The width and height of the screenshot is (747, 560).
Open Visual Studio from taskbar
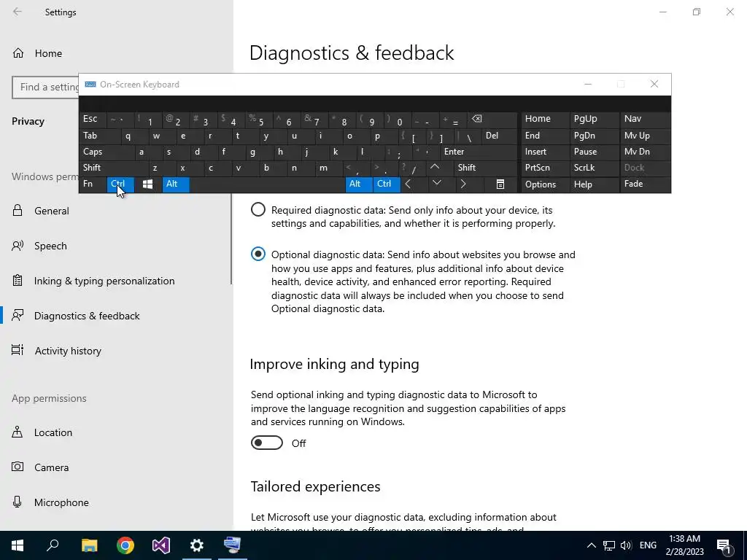(x=161, y=545)
